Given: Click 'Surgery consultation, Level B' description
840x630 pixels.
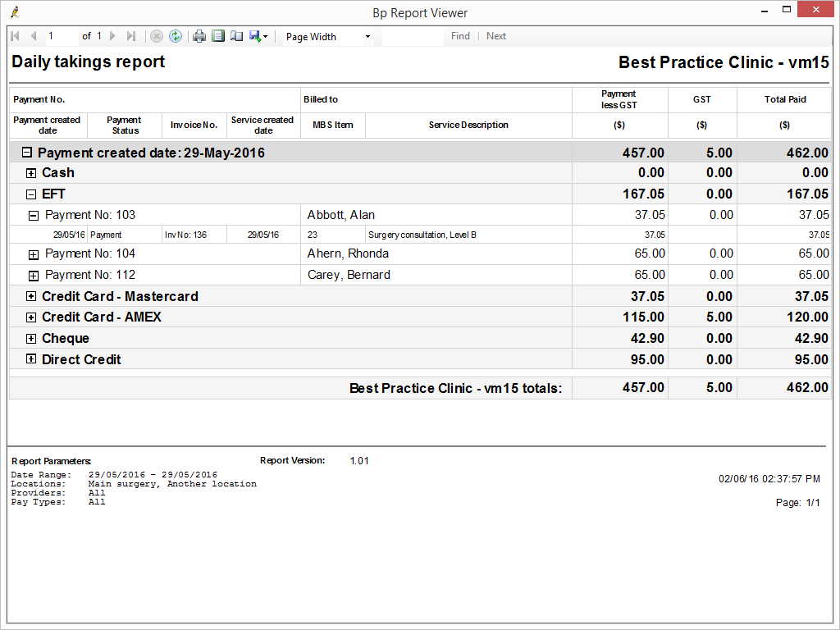Looking at the screenshot, I should coord(422,235).
